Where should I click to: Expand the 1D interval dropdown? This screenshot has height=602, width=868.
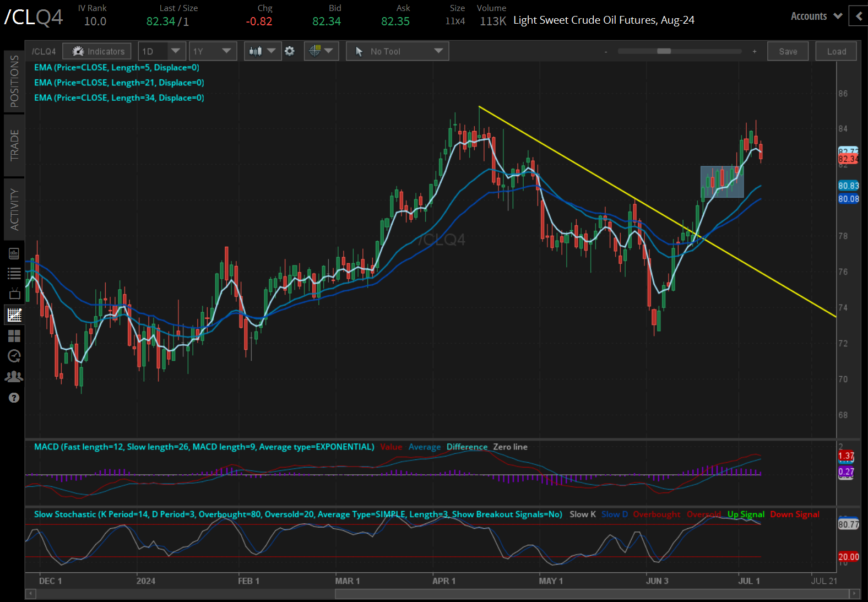click(161, 51)
